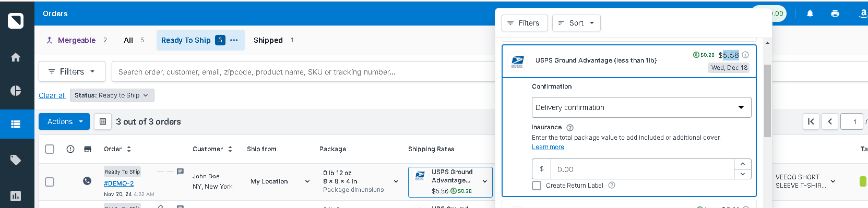Click the alert column header icon
Screen dimensions: 868x208
tap(70, 149)
